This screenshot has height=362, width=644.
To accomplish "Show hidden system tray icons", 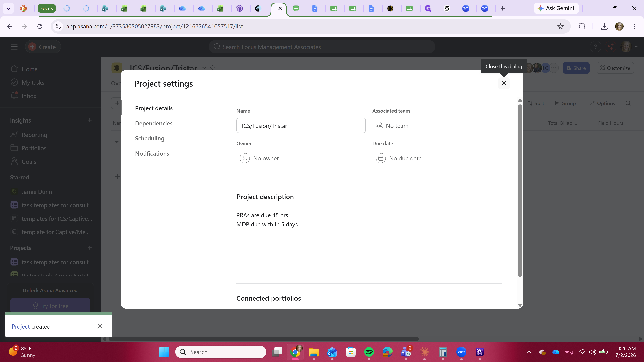I will pyautogui.click(x=529, y=352).
